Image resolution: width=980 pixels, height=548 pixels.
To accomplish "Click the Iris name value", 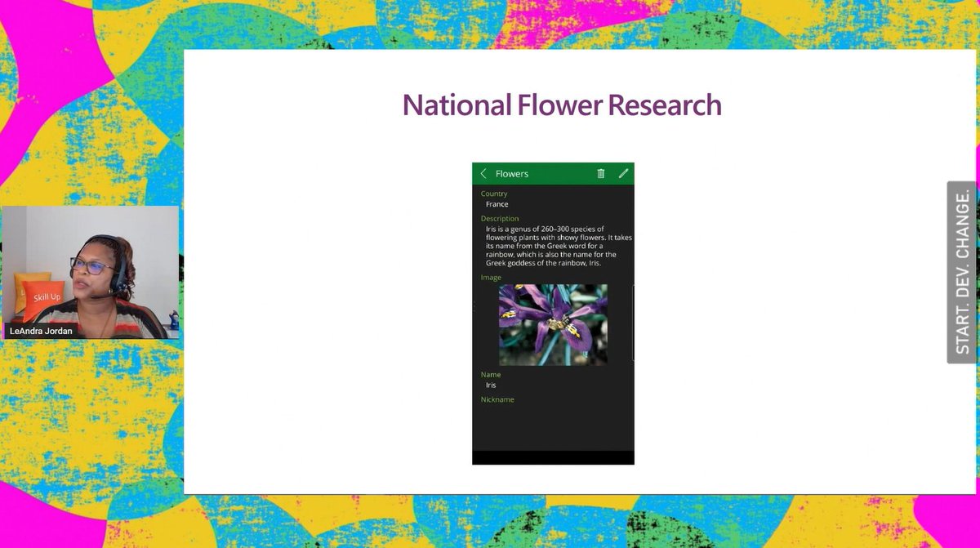I will coord(491,385).
